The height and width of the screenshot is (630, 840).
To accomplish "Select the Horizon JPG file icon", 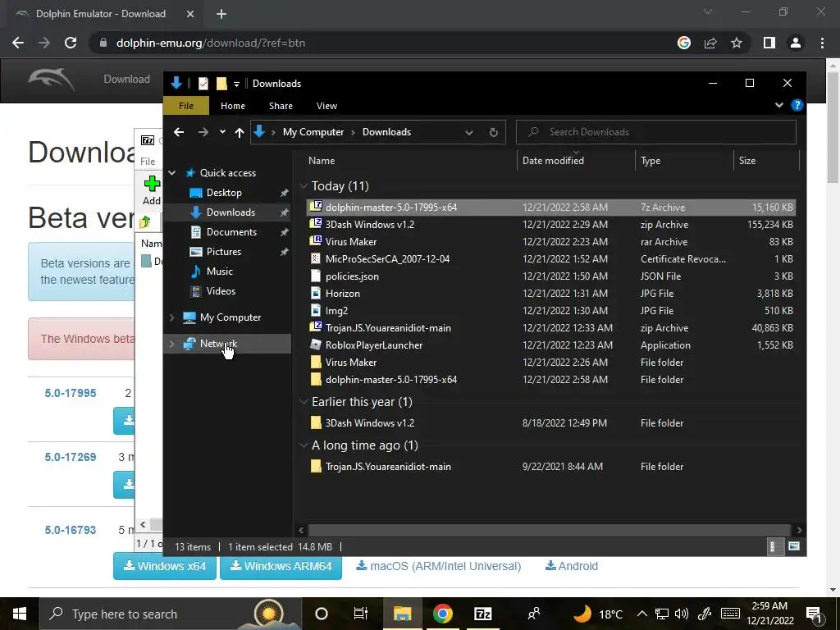I will 316,293.
